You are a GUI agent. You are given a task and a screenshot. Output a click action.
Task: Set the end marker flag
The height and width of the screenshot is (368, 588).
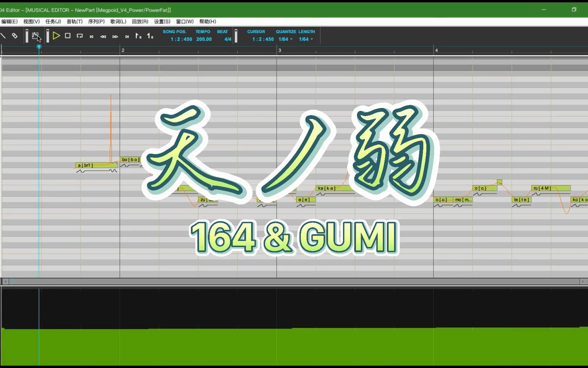point(150,36)
